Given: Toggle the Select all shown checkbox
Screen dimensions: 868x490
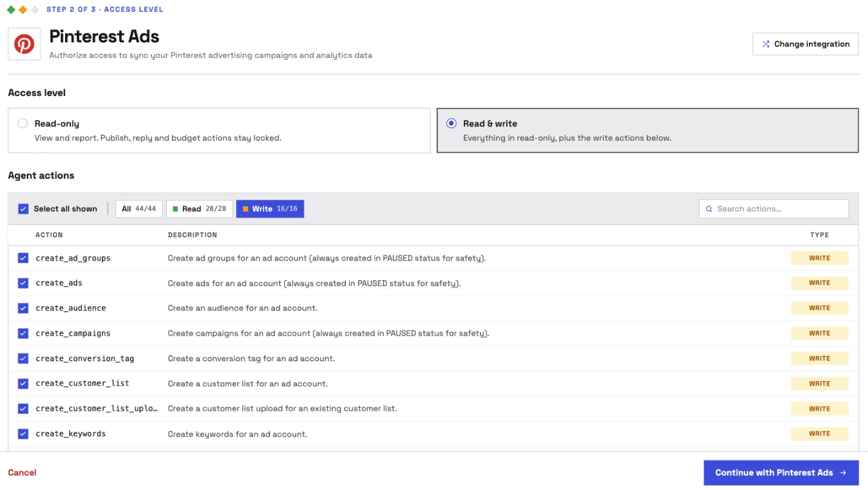Looking at the screenshot, I should pyautogui.click(x=23, y=209).
